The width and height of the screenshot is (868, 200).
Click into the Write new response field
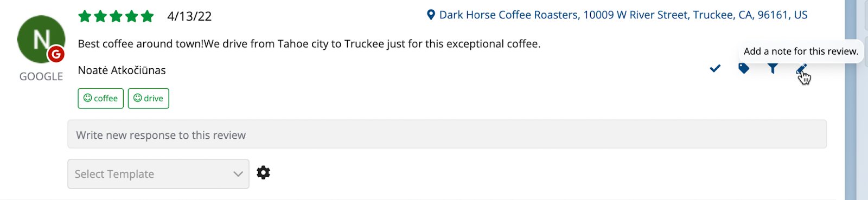pyautogui.click(x=447, y=134)
